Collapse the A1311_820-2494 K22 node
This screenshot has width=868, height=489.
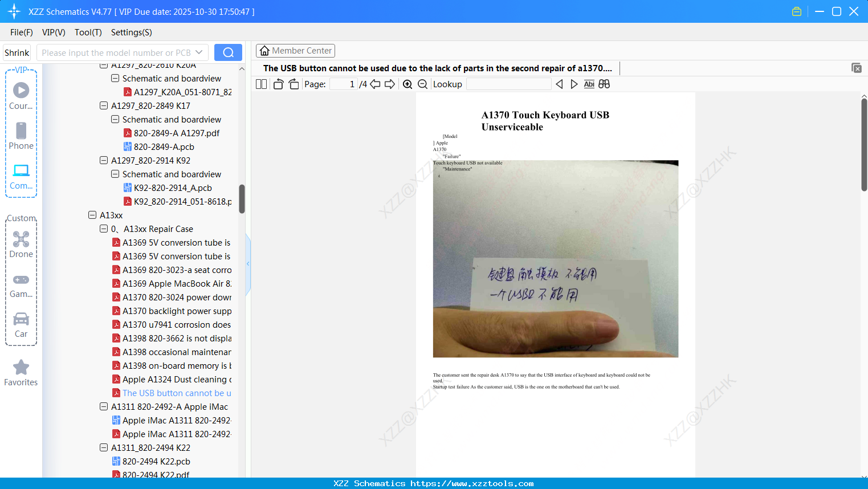(104, 447)
